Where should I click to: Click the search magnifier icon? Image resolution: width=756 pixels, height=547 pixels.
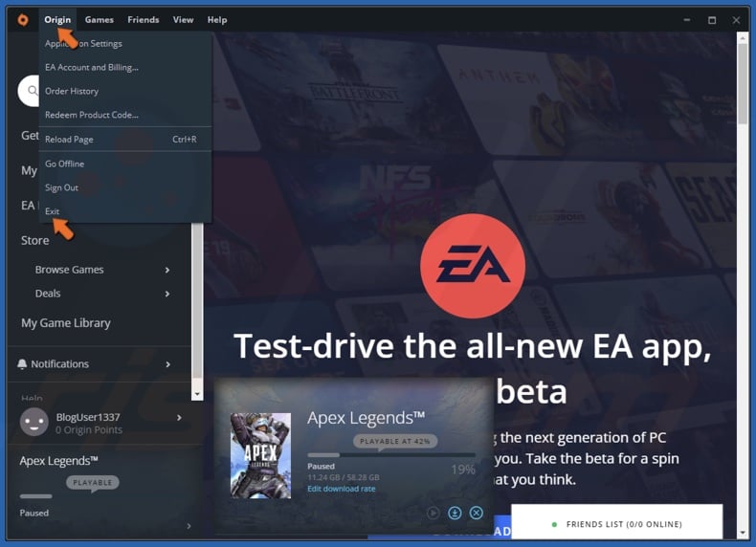click(x=33, y=90)
